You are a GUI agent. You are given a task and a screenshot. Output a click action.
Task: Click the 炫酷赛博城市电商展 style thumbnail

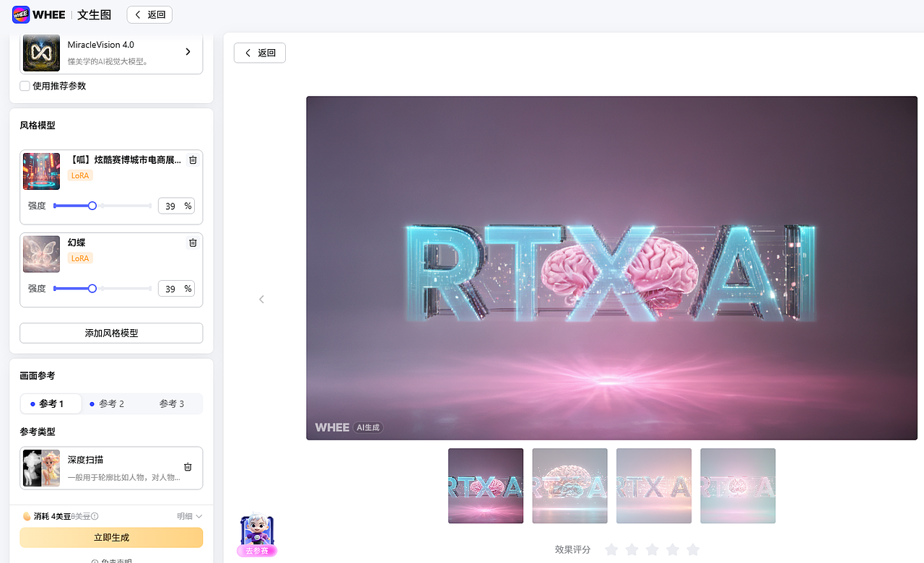tap(41, 171)
